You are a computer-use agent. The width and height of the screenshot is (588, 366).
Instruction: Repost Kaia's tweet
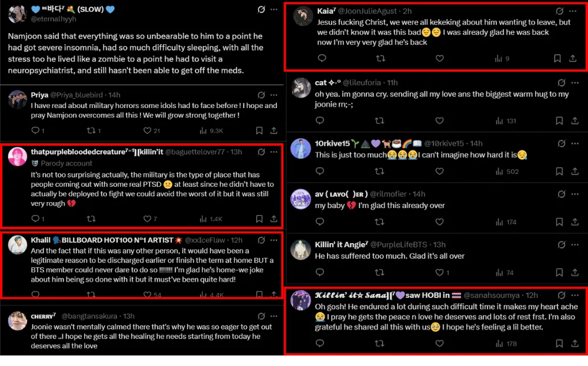point(380,58)
